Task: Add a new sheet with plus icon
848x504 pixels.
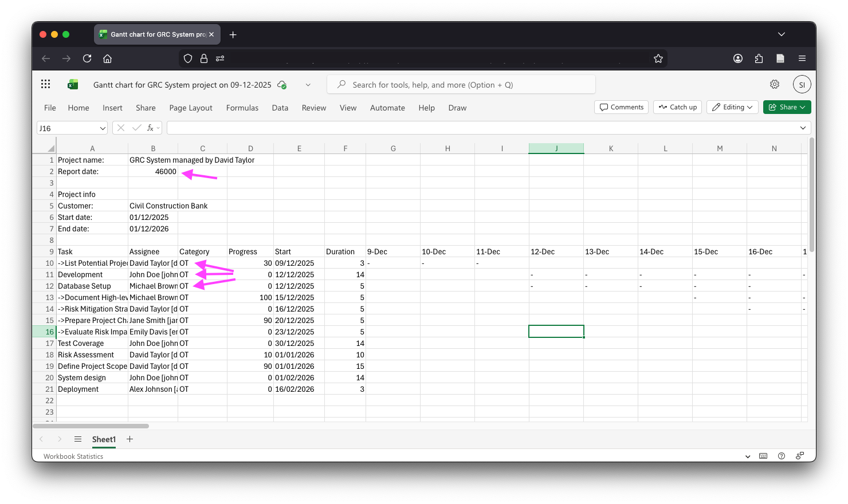Action: tap(130, 439)
